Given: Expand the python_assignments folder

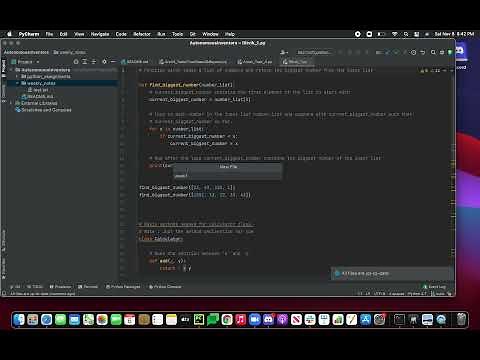Looking at the screenshot, I should 17,77.
